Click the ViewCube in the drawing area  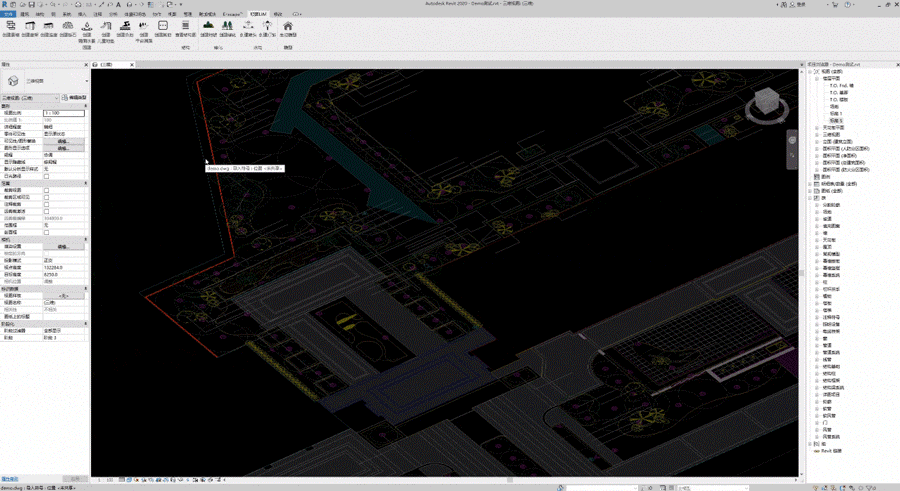point(767,102)
